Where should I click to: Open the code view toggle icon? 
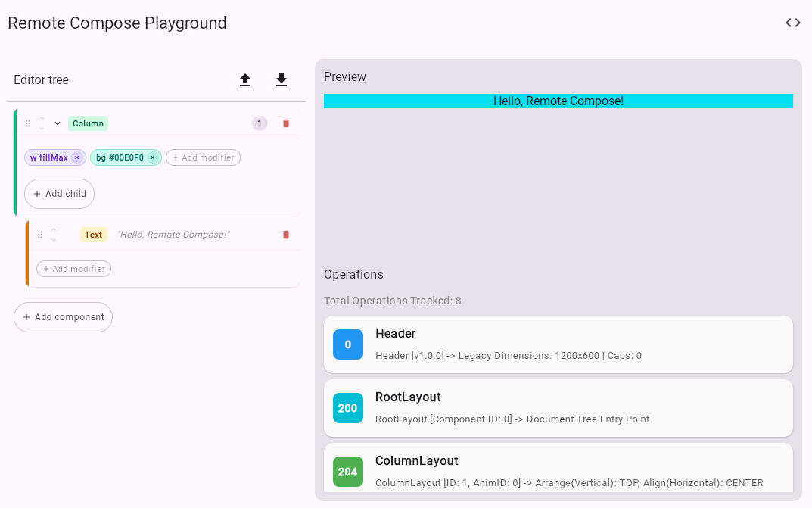[793, 23]
